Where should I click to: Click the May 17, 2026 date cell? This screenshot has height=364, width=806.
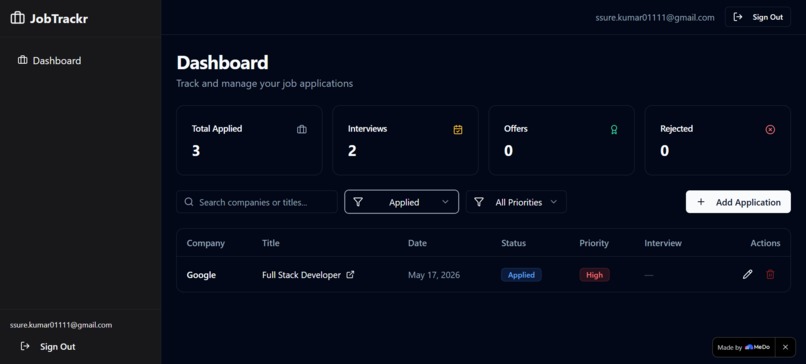[434, 275]
